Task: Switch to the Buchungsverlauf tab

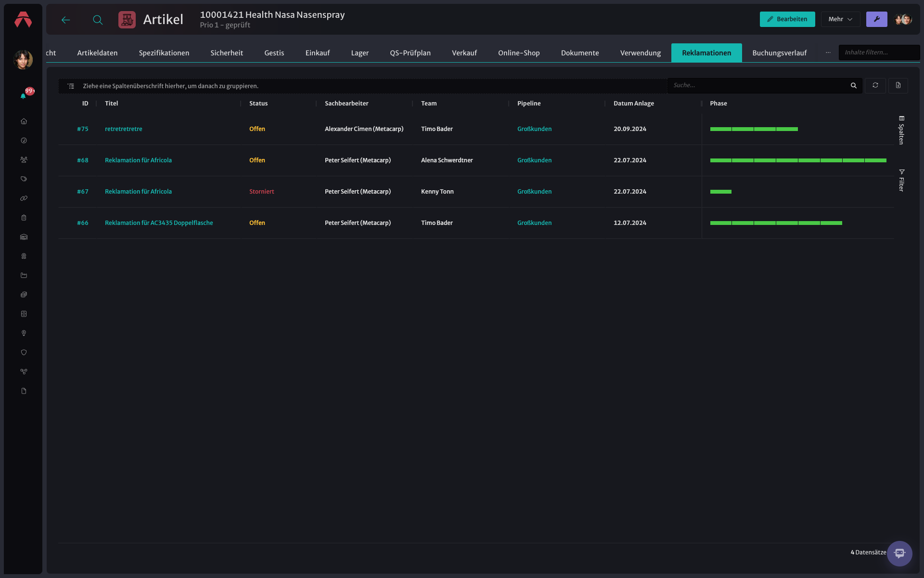Action: (x=779, y=53)
